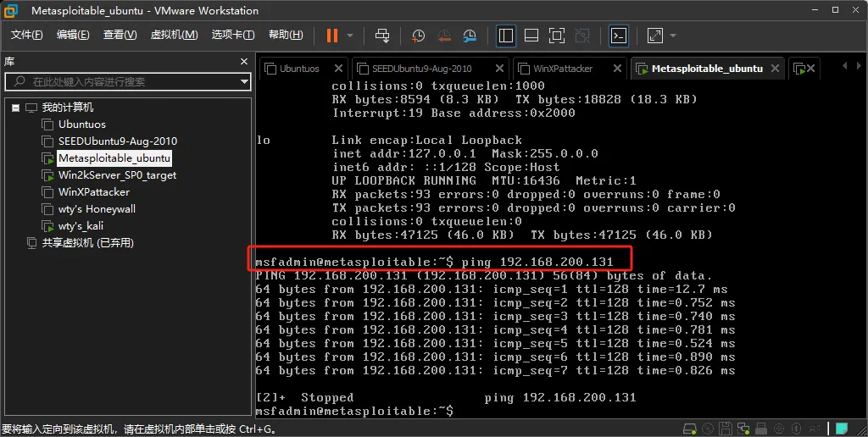
Task: Select Win2kServer_SP0_target in the library tree
Action: pyautogui.click(x=117, y=175)
